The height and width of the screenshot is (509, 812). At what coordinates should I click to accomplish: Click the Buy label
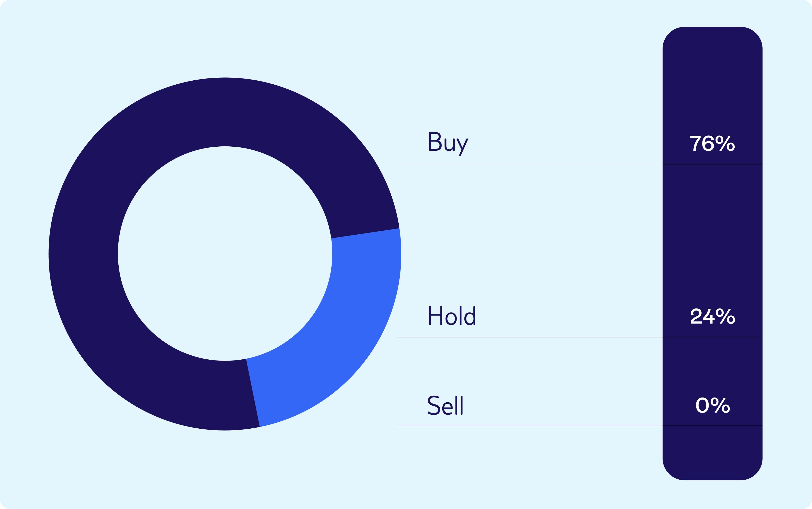(x=448, y=143)
